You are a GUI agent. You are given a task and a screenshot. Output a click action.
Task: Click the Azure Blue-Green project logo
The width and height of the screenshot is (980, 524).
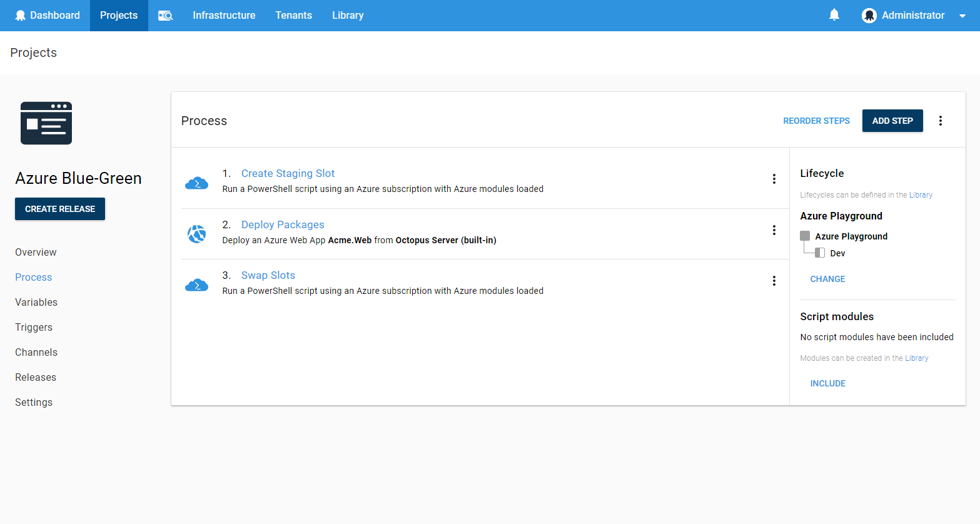(46, 123)
